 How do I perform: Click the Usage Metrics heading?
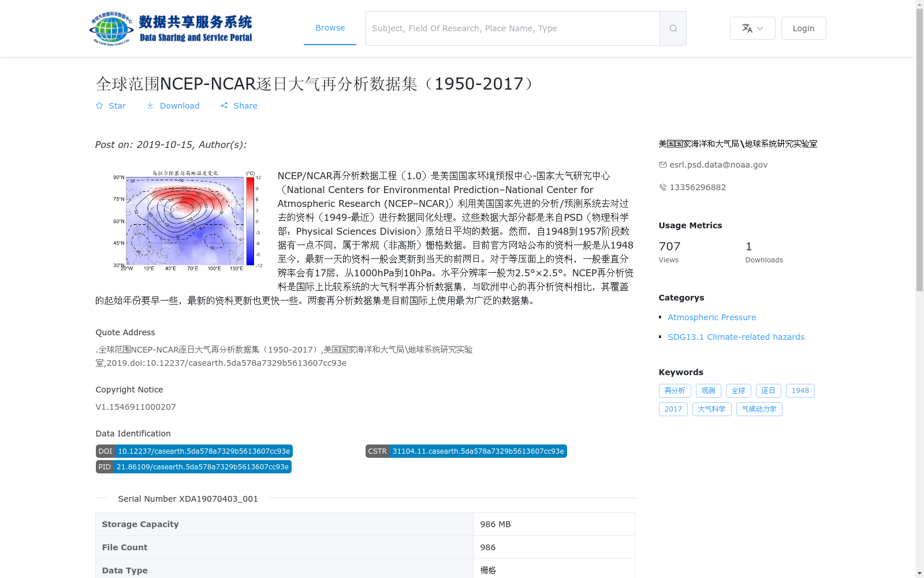tap(690, 225)
